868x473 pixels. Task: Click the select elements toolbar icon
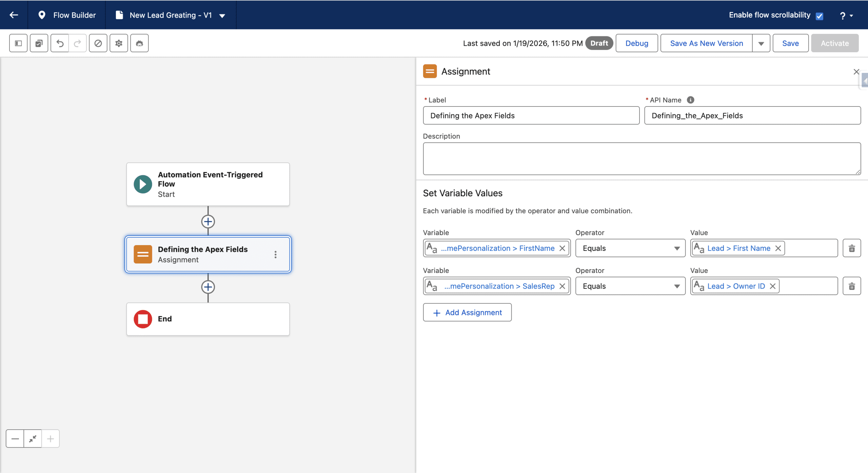(x=39, y=43)
